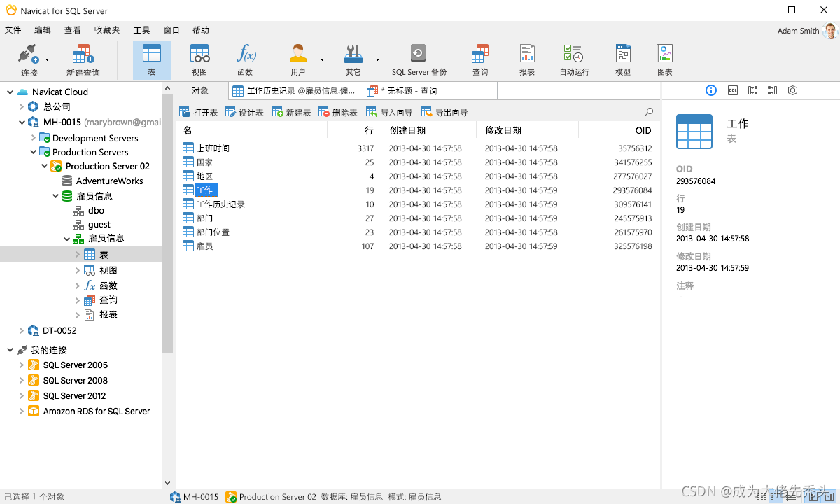Launch the 导入向导 import wizard
Image resolution: width=840 pixels, height=504 pixels.
pyautogui.click(x=389, y=112)
